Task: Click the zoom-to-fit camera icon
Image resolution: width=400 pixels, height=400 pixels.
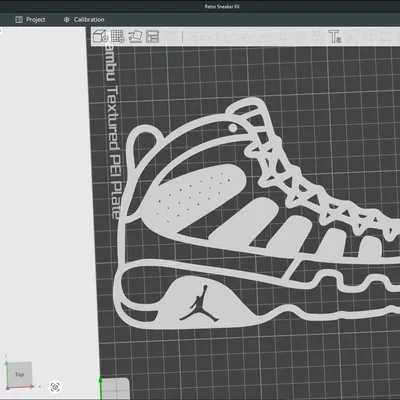Action: pos(55,387)
